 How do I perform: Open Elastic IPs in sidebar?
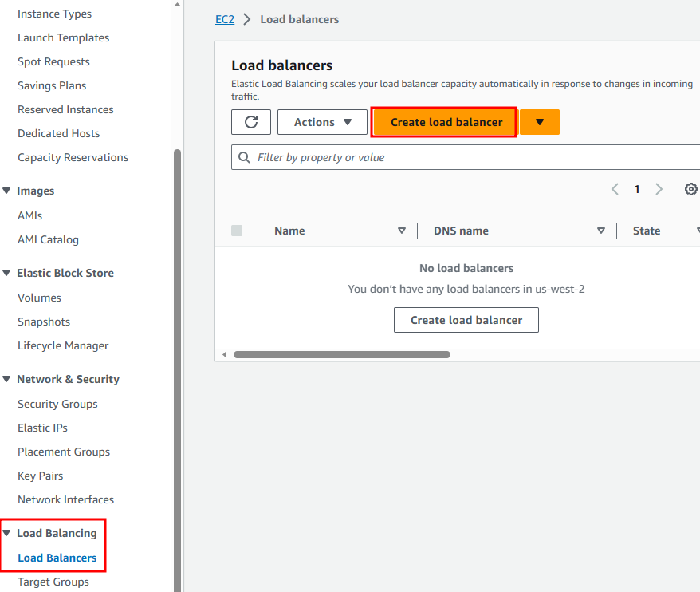coord(42,428)
